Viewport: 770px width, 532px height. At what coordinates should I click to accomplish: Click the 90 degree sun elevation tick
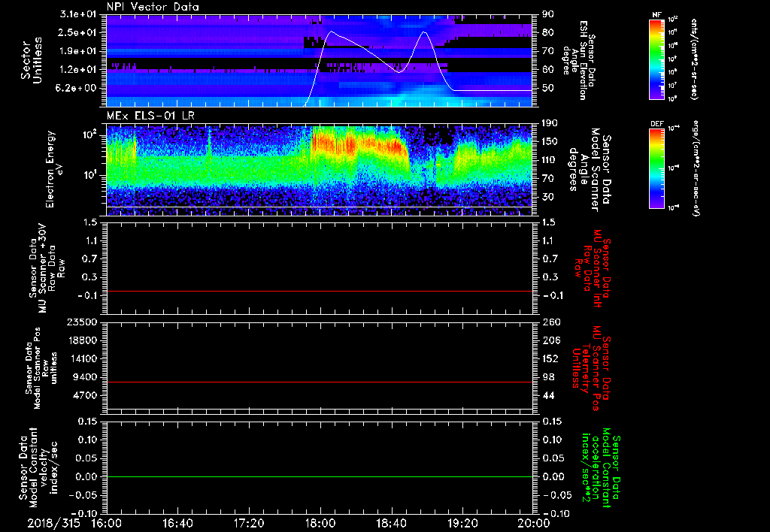(x=547, y=14)
